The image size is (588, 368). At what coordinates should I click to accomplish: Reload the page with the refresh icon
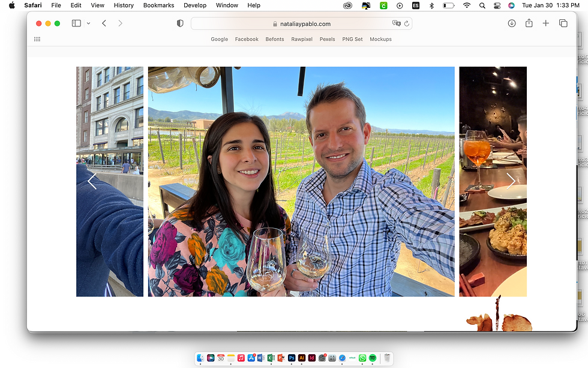407,23
